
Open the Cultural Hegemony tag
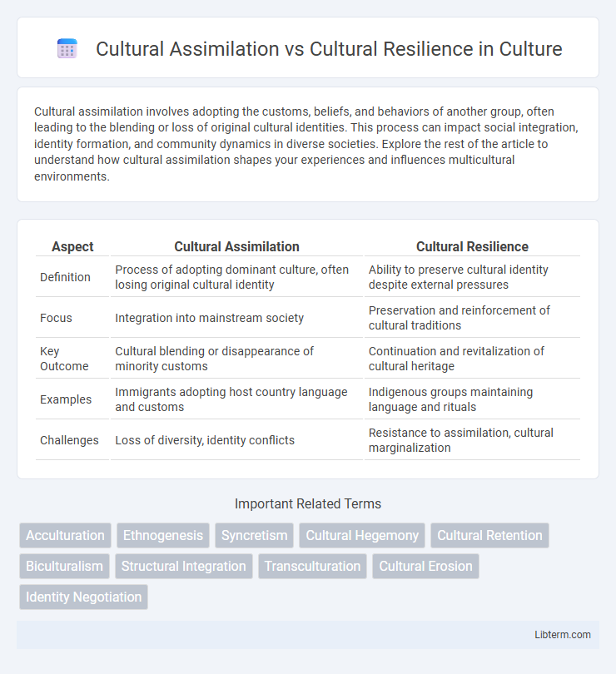pyautogui.click(x=362, y=535)
